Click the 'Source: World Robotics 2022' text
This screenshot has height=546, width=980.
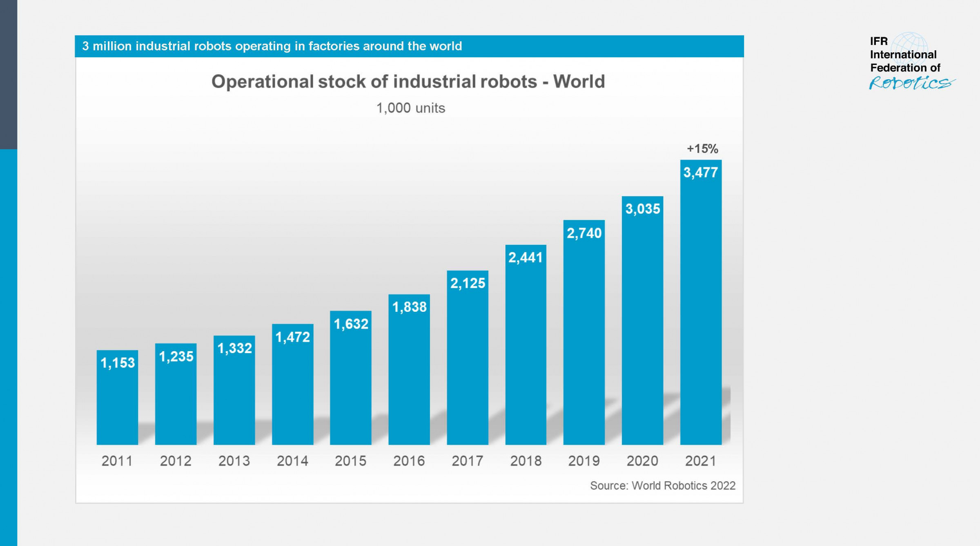(x=662, y=486)
